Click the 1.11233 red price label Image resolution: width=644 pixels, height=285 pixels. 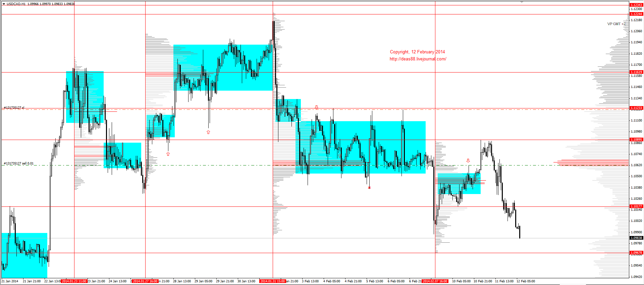pos(636,108)
